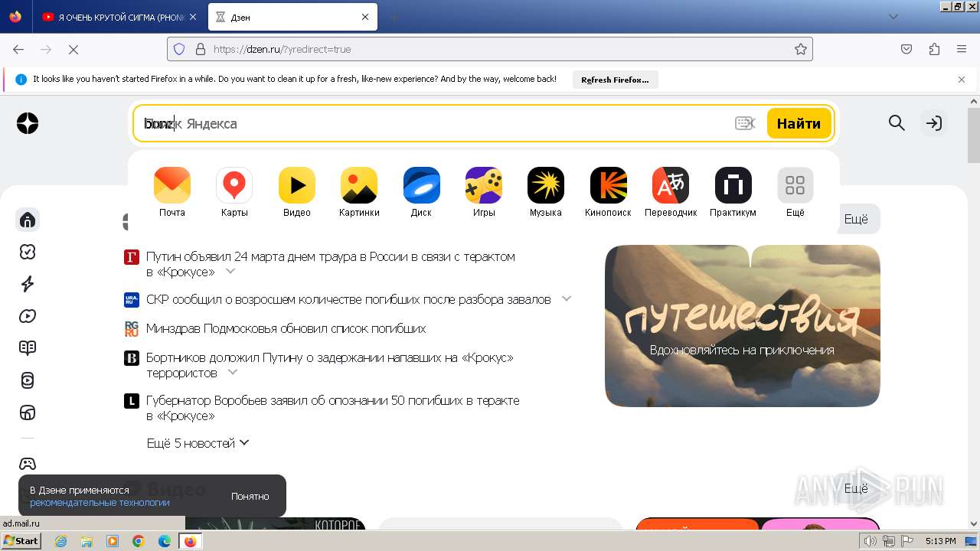This screenshot has width=980, height=551.
Task: Expand the Putin mourning day news item
Action: tap(230, 272)
